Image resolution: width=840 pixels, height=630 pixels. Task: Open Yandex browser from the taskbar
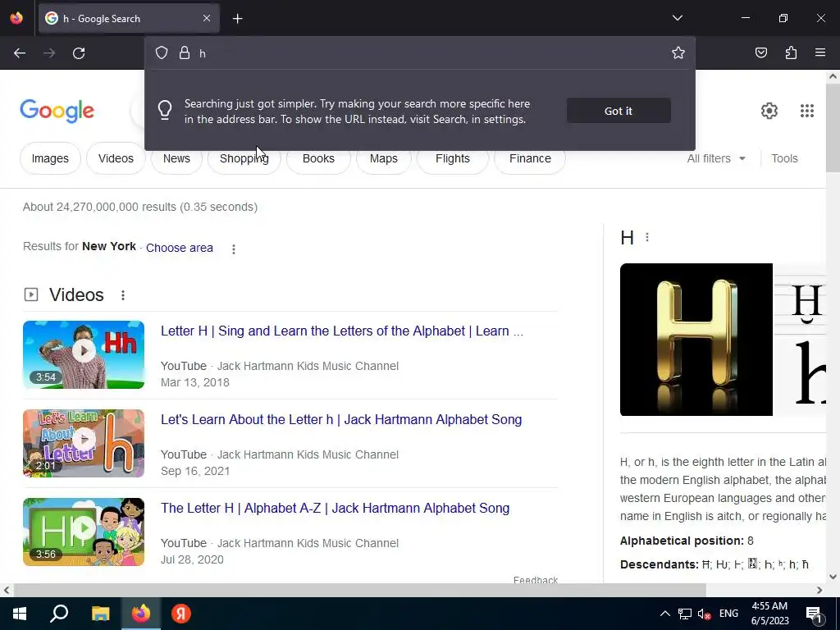pyautogui.click(x=181, y=614)
